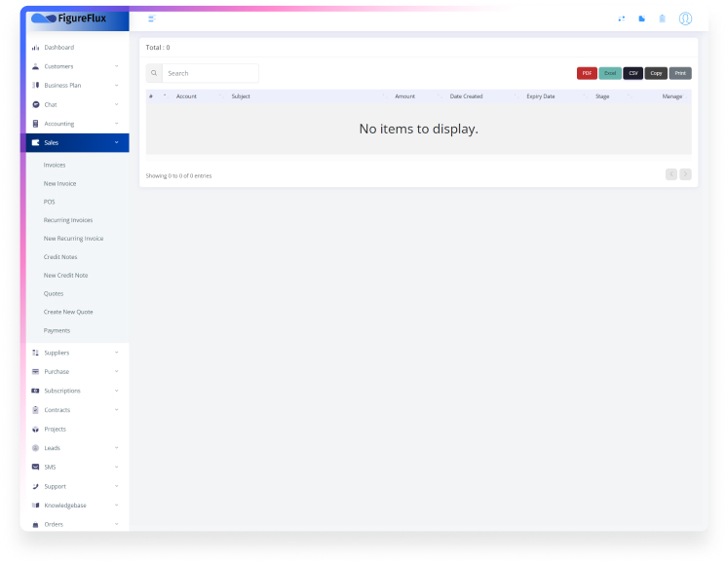Screen dimensions: 728x565
Task: Expand the Suppliers menu chevron
Action: tap(116, 353)
